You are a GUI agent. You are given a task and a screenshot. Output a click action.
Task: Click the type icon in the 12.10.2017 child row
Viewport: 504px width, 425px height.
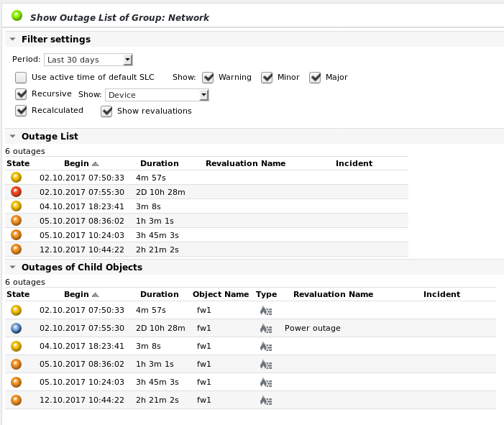click(x=266, y=401)
